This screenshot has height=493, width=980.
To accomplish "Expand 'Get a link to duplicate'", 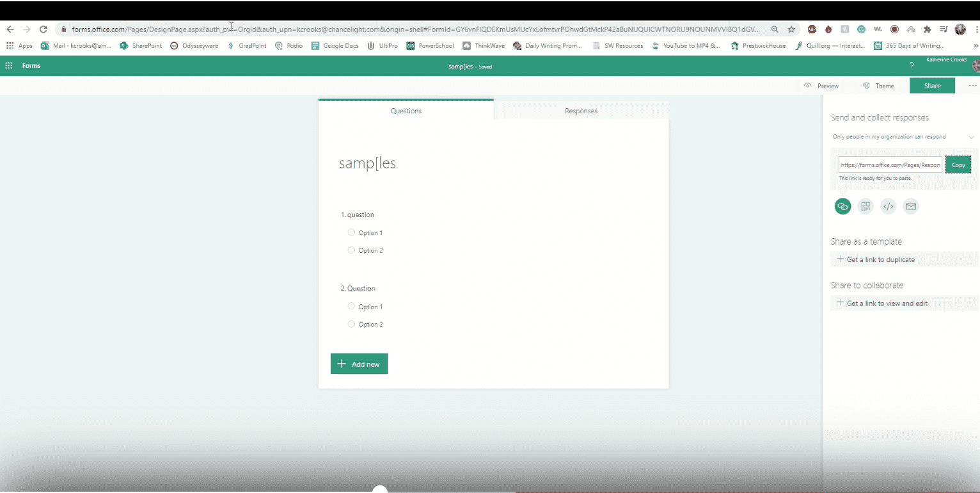I will (875, 259).
